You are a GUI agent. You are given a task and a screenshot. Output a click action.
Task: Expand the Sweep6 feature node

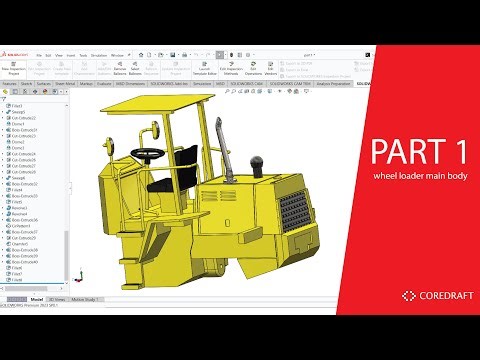pyautogui.click(x=3, y=178)
